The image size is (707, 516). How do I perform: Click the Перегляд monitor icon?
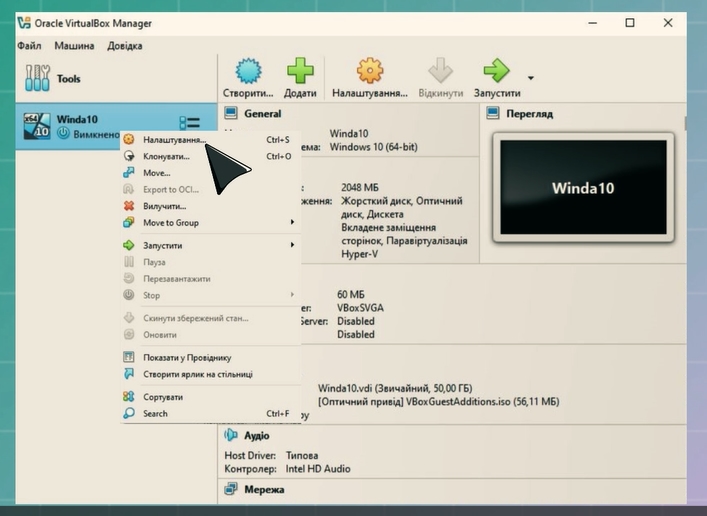point(493,113)
